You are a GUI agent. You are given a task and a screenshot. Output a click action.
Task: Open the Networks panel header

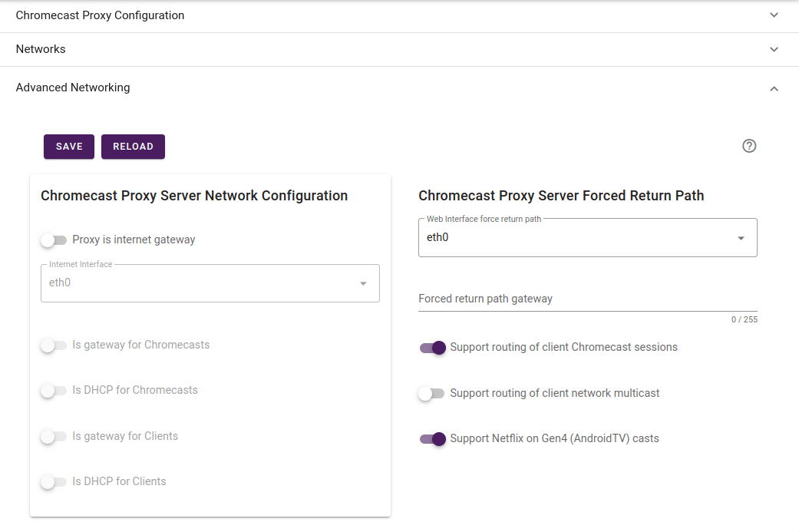click(41, 49)
